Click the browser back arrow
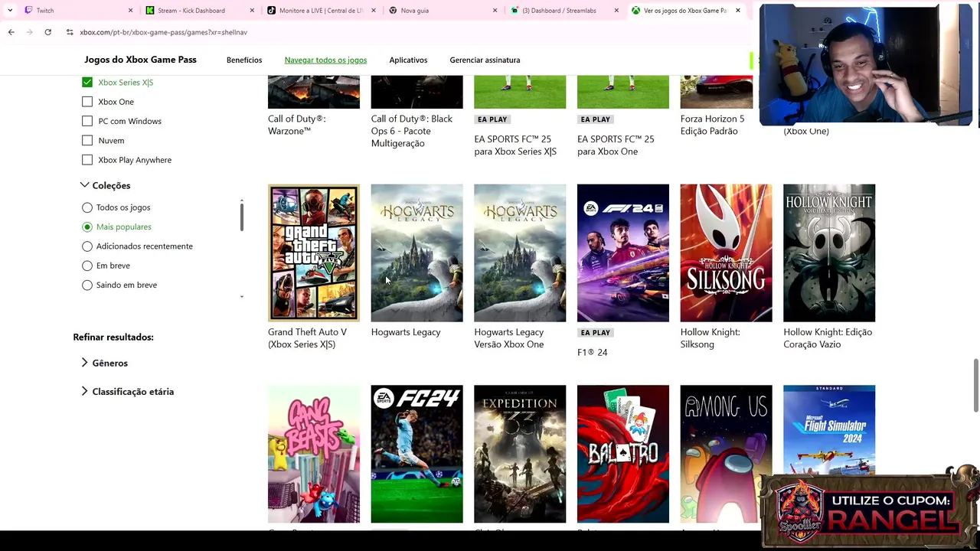980x551 pixels. (x=11, y=32)
